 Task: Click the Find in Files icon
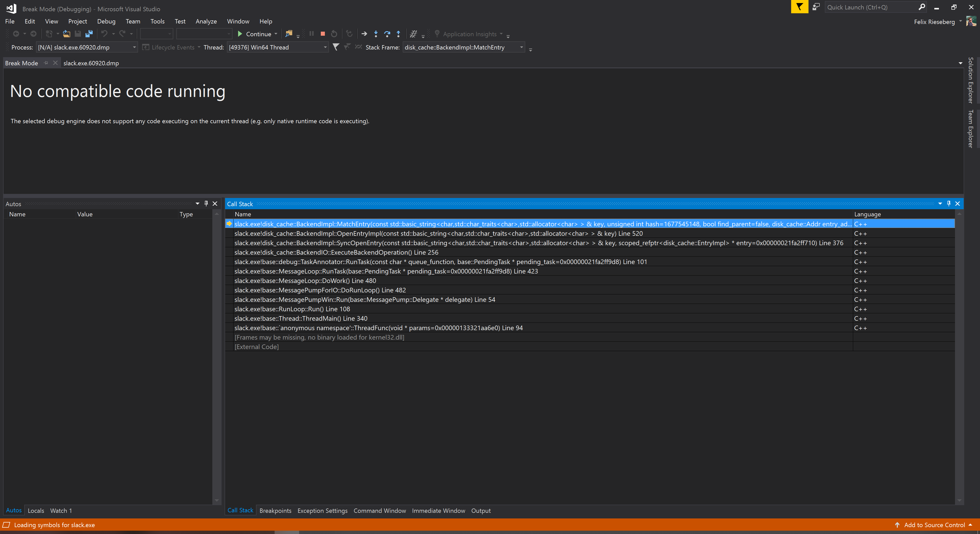pos(289,34)
